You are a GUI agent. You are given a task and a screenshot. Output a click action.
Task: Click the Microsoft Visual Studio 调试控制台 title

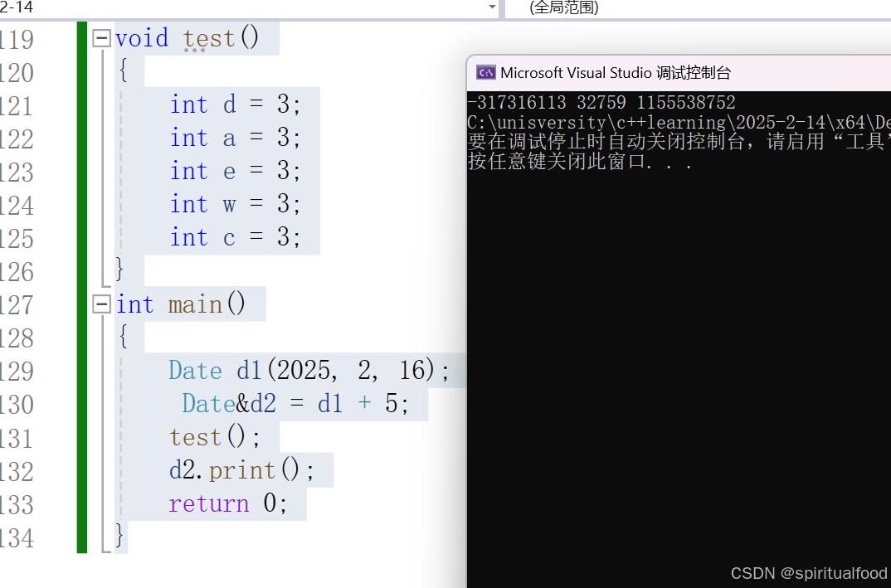coord(616,73)
